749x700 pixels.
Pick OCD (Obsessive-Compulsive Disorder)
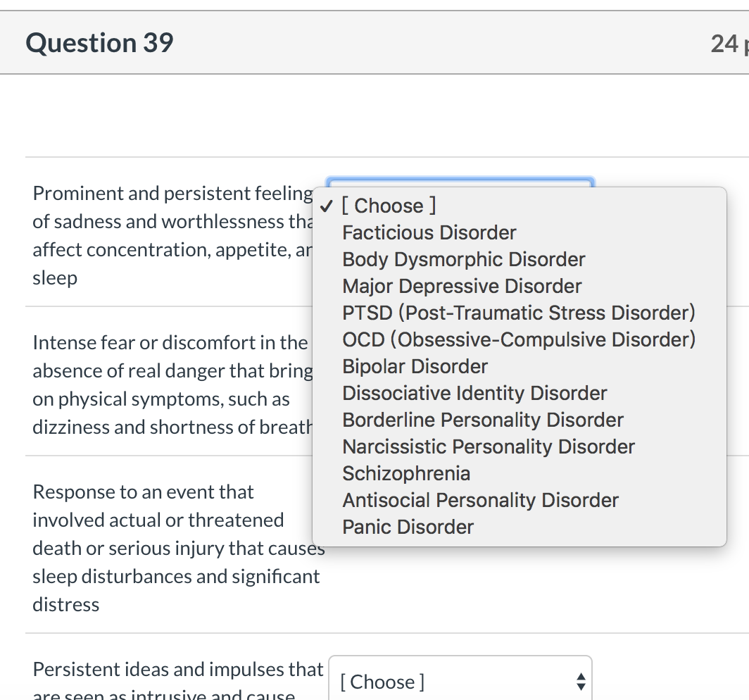coord(519,339)
